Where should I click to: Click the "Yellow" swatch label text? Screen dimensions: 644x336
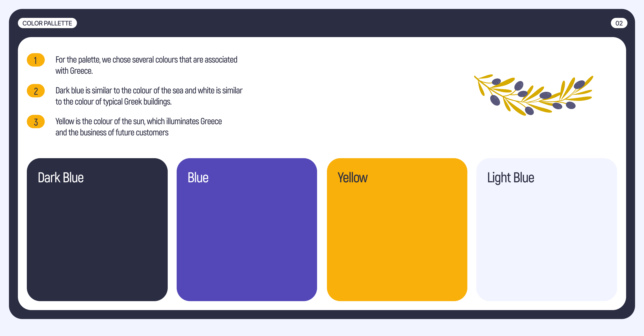point(352,178)
